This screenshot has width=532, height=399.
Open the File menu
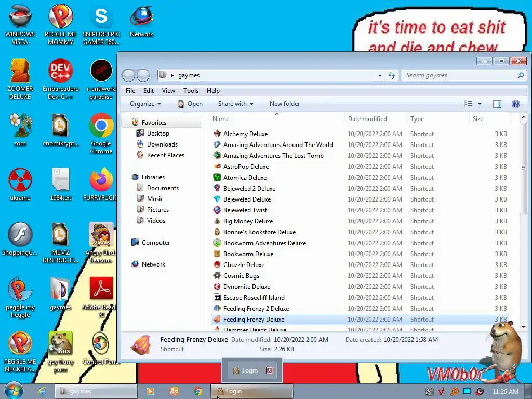[130, 90]
